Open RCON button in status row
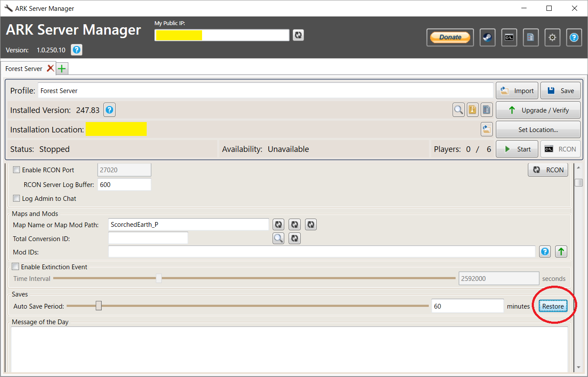The width and height of the screenshot is (588, 377). [x=560, y=149]
